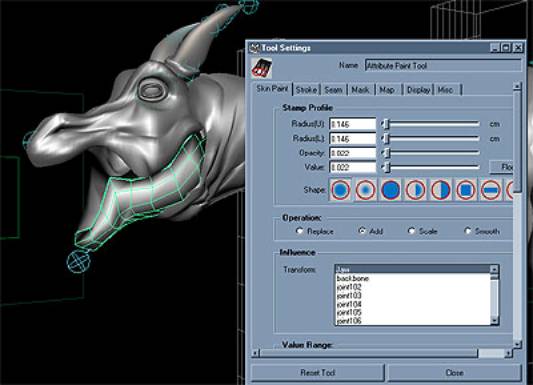
Task: Choose the half-filled circle stamp shape
Action: (x=441, y=190)
